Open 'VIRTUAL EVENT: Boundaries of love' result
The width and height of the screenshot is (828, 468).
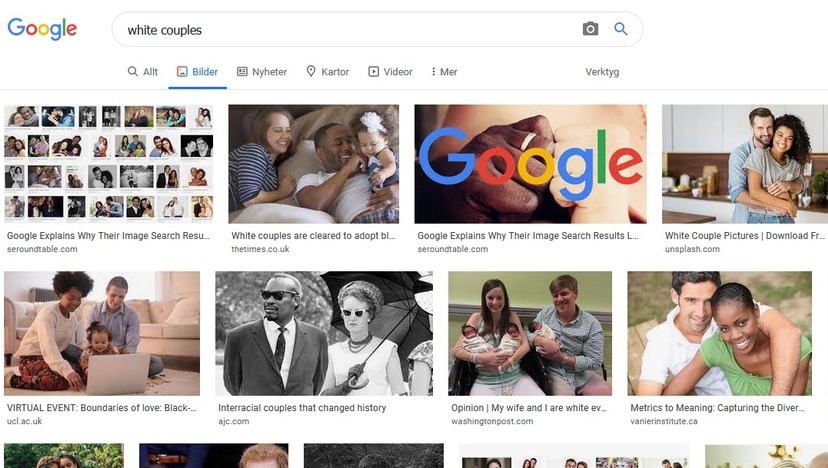pyautogui.click(x=101, y=408)
